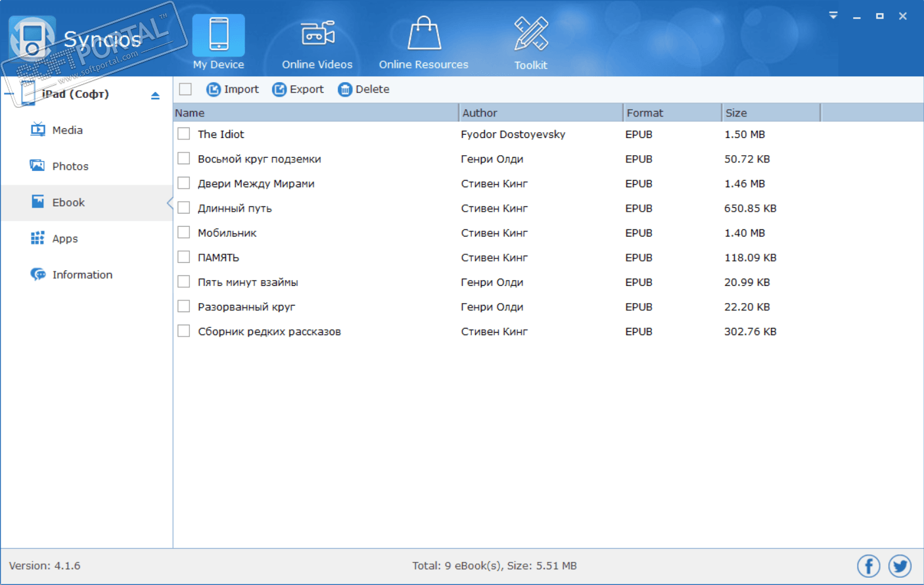924x585 pixels.
Task: Click the 1.40 MB size value
Action: pos(745,233)
